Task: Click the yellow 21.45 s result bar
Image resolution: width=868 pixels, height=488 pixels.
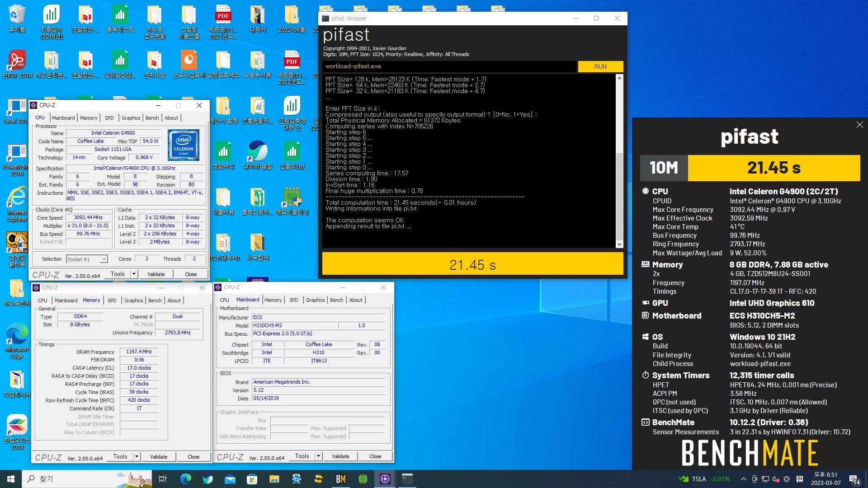Action: coord(472,264)
